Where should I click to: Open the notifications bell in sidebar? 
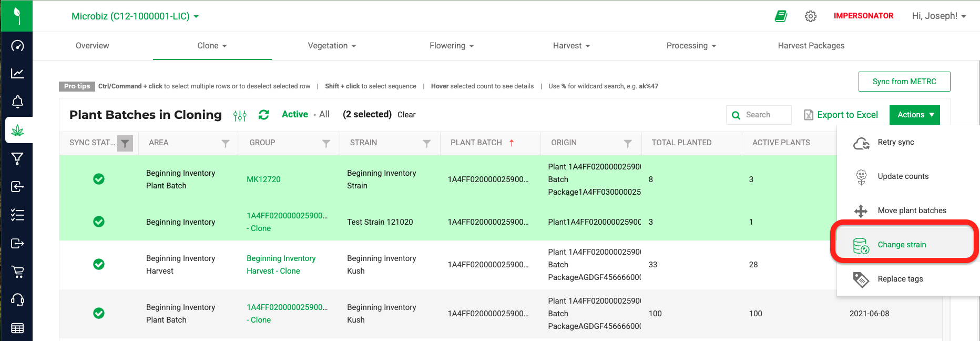point(17,102)
